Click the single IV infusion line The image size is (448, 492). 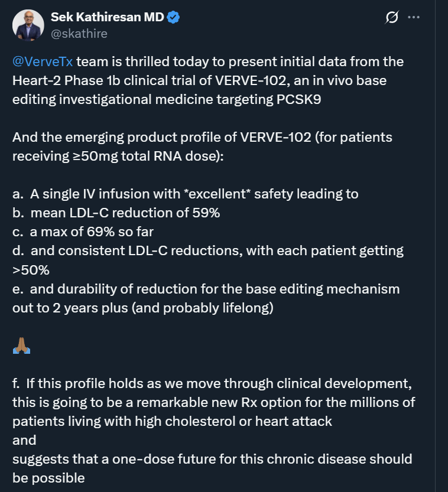tap(186, 194)
